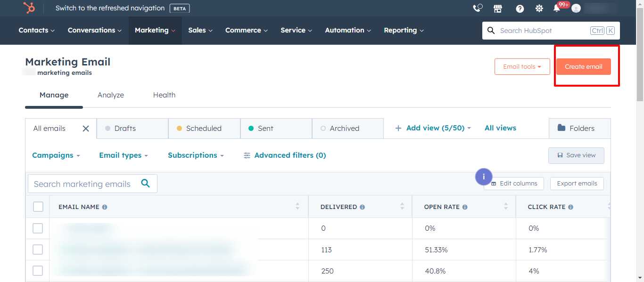
Task: Expand the Campaigns filter dropdown
Action: (56, 155)
